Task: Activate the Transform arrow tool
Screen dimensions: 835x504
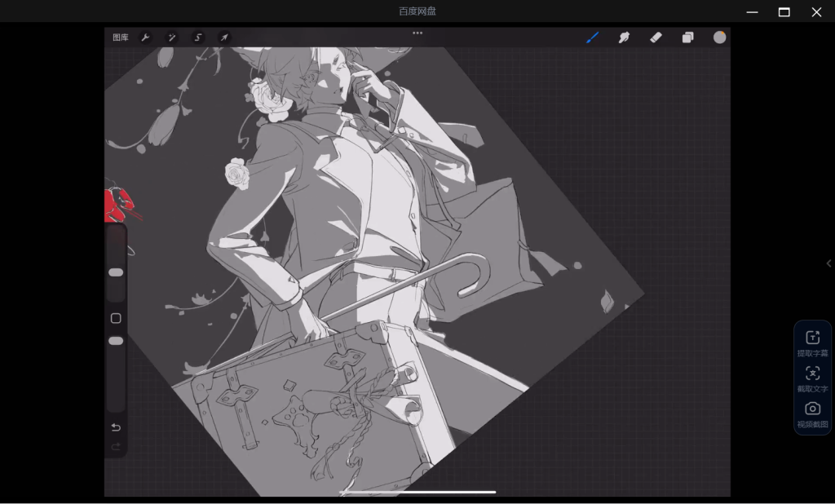Action: (224, 38)
